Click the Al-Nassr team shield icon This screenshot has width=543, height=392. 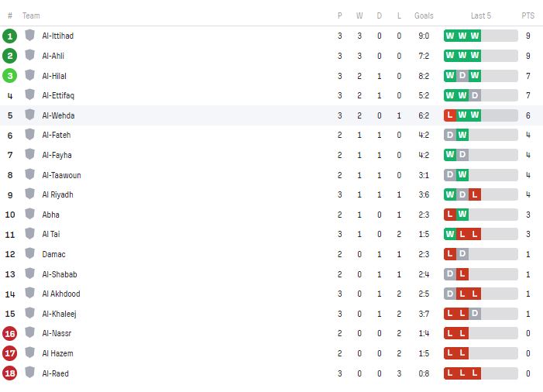[29, 332]
